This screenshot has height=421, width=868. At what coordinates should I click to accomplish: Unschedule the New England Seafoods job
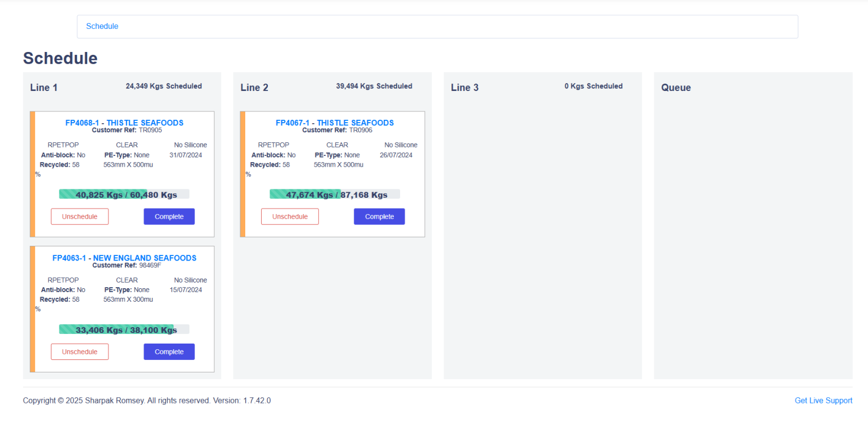coord(80,351)
